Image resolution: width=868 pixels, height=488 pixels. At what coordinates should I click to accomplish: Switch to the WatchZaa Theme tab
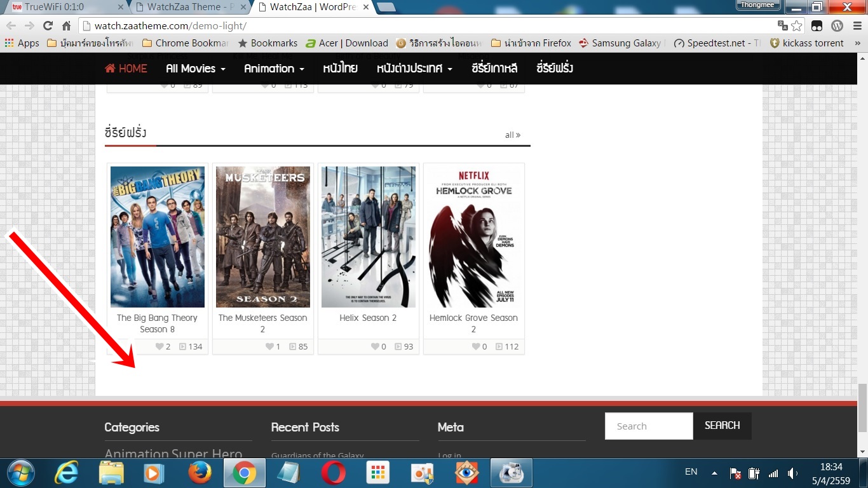click(189, 8)
